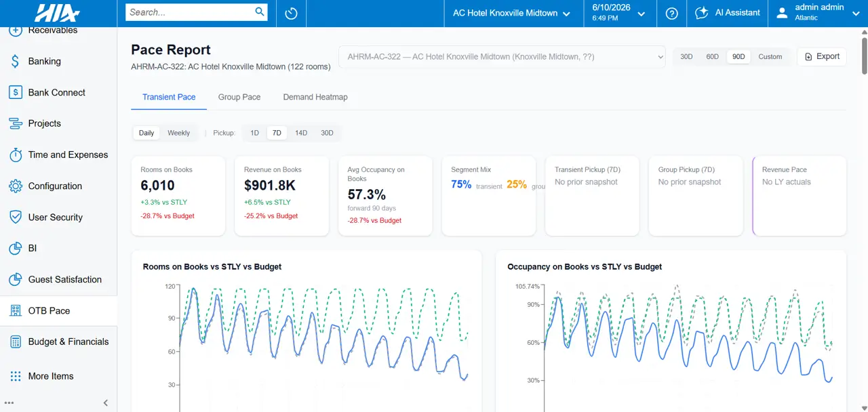Open the AC Hotel Knoxville Midtown header dropdown
Viewport: 868px width, 412px height.
[512, 14]
